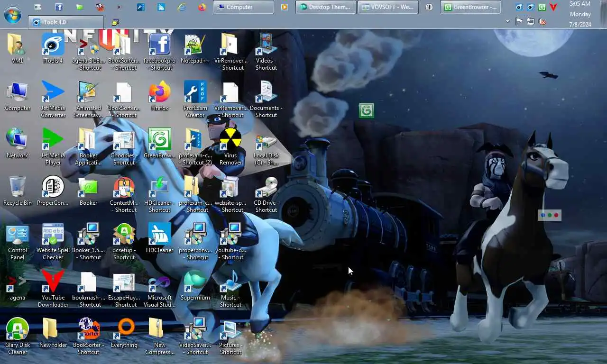607x364 pixels.
Task: Click the floating GreenBrowser widget over the wallpaper
Action: point(367,111)
